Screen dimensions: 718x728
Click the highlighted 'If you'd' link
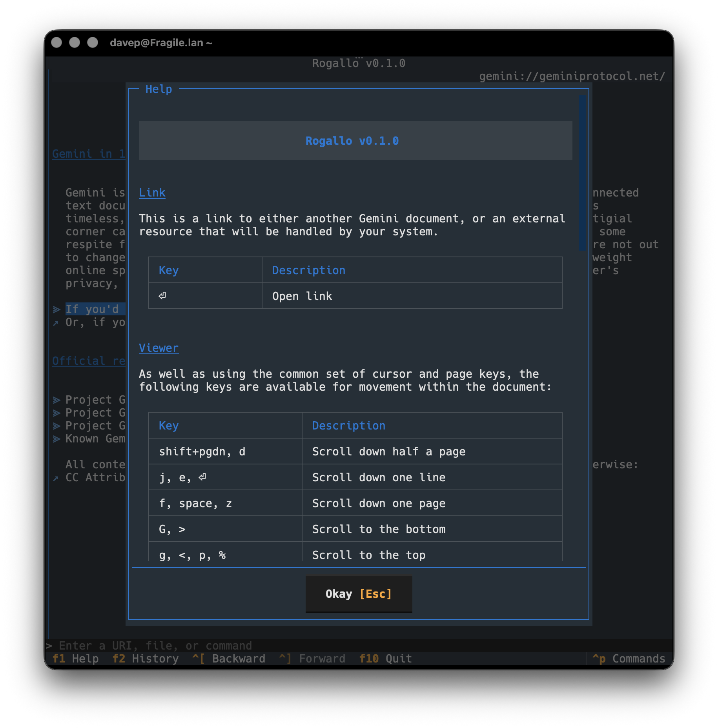tap(95, 309)
